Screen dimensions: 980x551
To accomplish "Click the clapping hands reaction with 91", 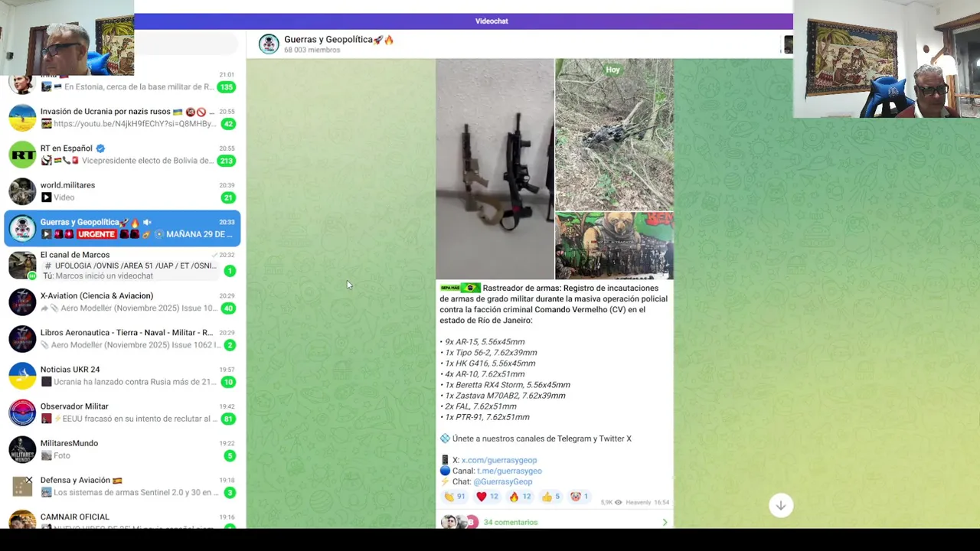I will coord(455,497).
